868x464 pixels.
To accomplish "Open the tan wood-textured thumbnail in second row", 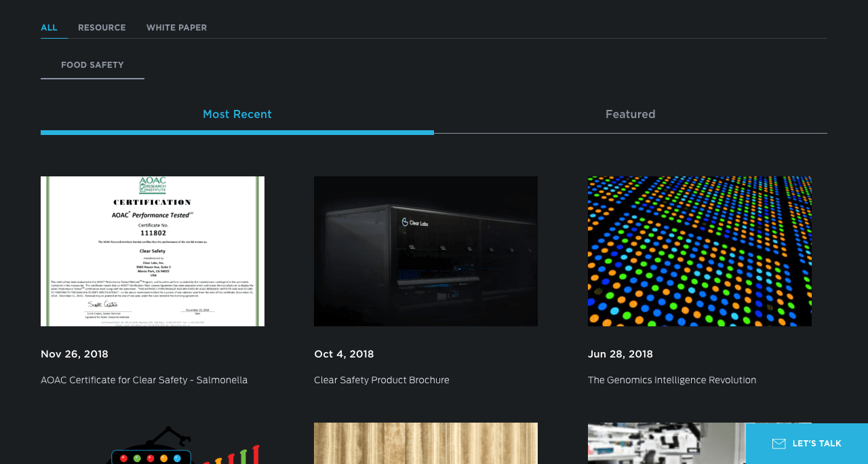I will (426, 444).
